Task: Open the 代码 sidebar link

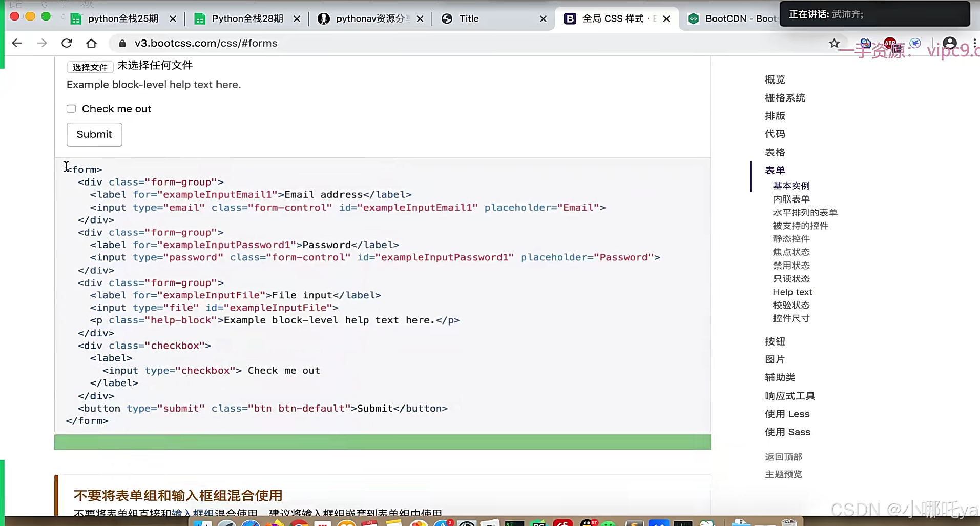Action: [x=775, y=134]
